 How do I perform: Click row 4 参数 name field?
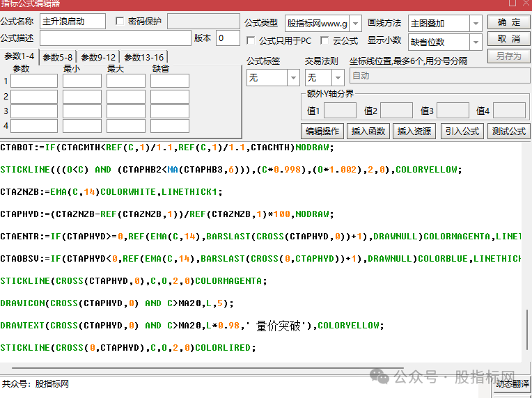click(34, 126)
